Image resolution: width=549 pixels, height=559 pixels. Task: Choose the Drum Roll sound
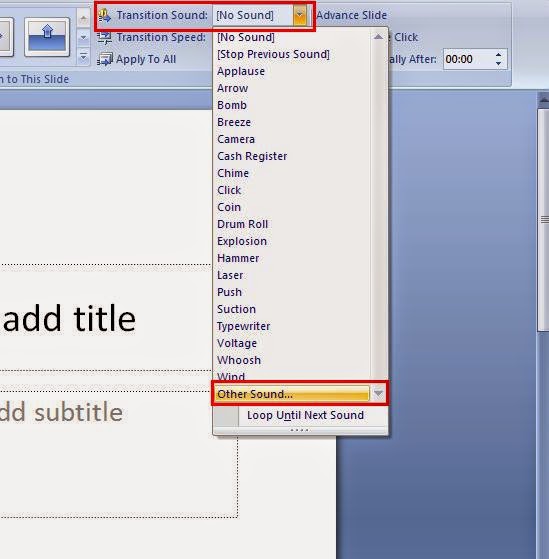coord(242,224)
